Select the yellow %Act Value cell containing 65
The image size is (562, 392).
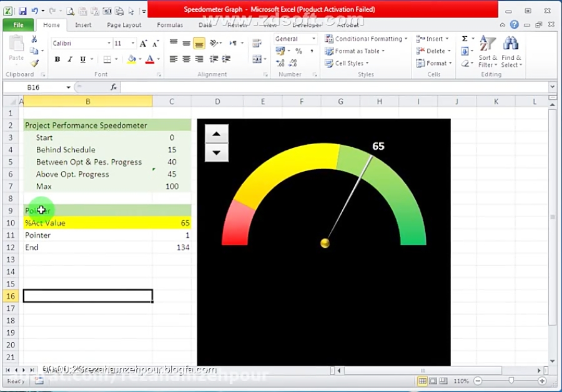point(172,223)
